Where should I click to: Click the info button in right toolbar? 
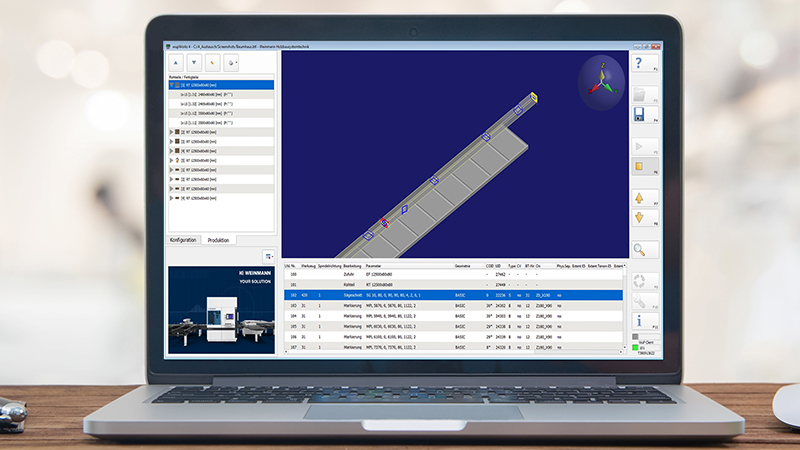tap(640, 321)
